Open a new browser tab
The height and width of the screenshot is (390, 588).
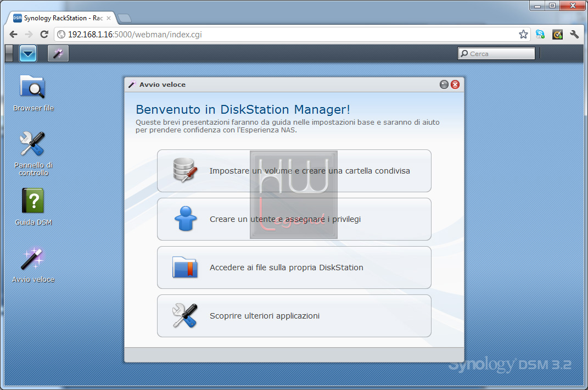click(x=124, y=18)
